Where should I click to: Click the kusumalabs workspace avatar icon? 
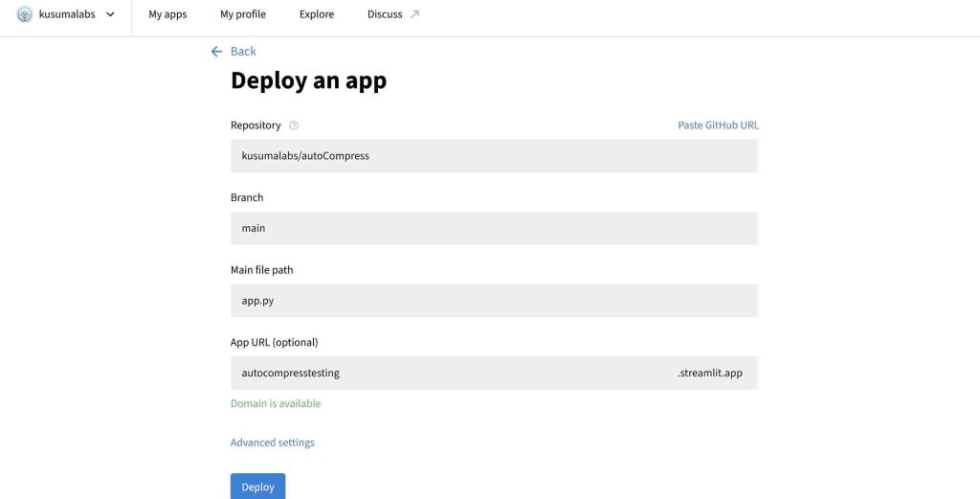pyautogui.click(x=25, y=14)
